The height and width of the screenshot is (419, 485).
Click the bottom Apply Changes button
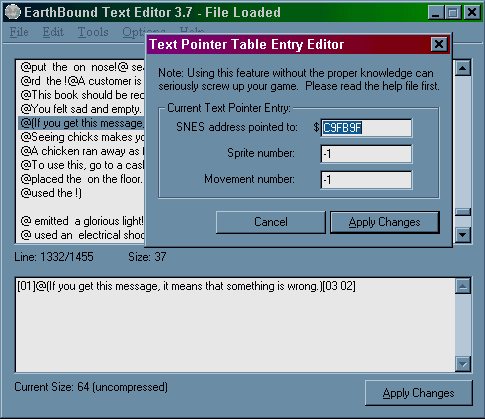[418, 393]
